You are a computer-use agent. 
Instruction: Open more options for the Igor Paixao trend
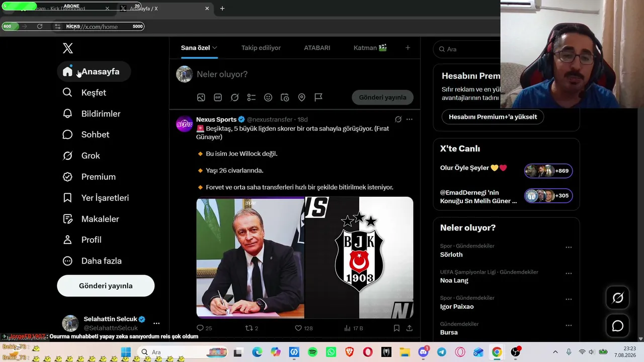(569, 300)
